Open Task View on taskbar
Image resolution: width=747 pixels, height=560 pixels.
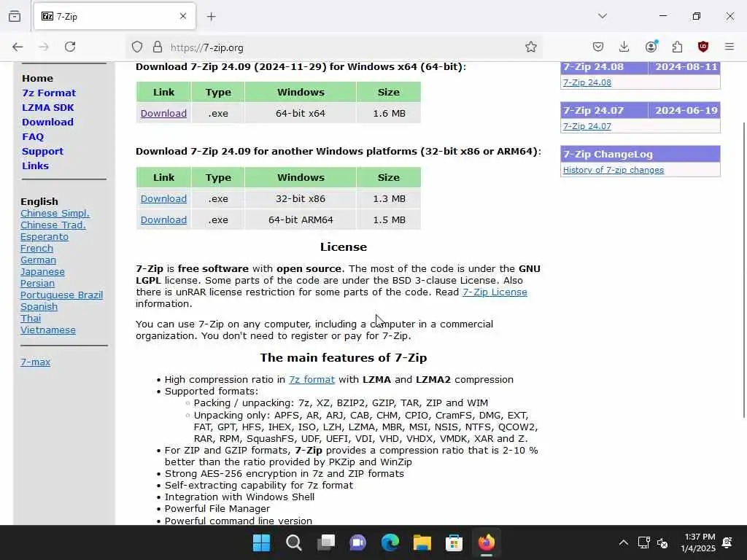tap(326, 542)
